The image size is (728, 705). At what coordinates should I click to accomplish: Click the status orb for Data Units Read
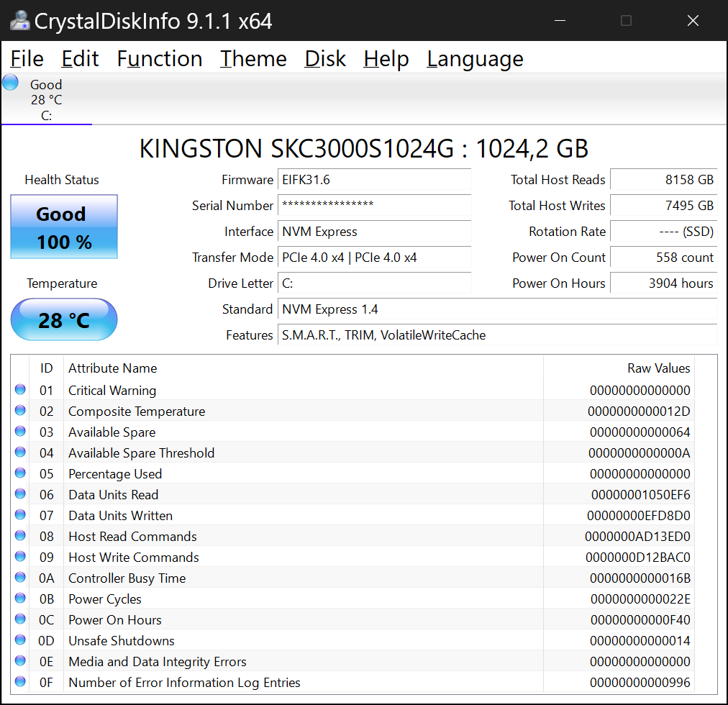coord(20,493)
